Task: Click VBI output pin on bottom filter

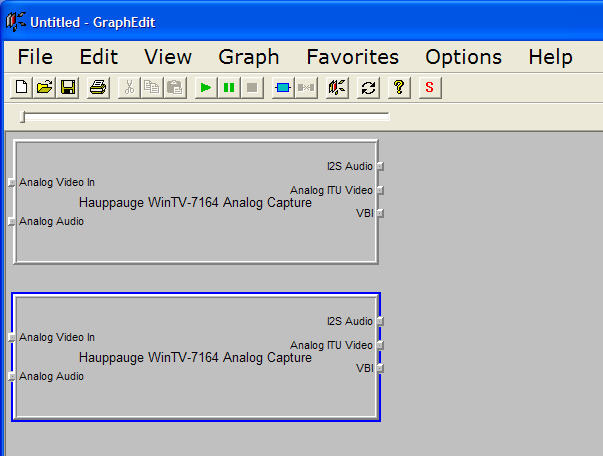Action: point(380,368)
